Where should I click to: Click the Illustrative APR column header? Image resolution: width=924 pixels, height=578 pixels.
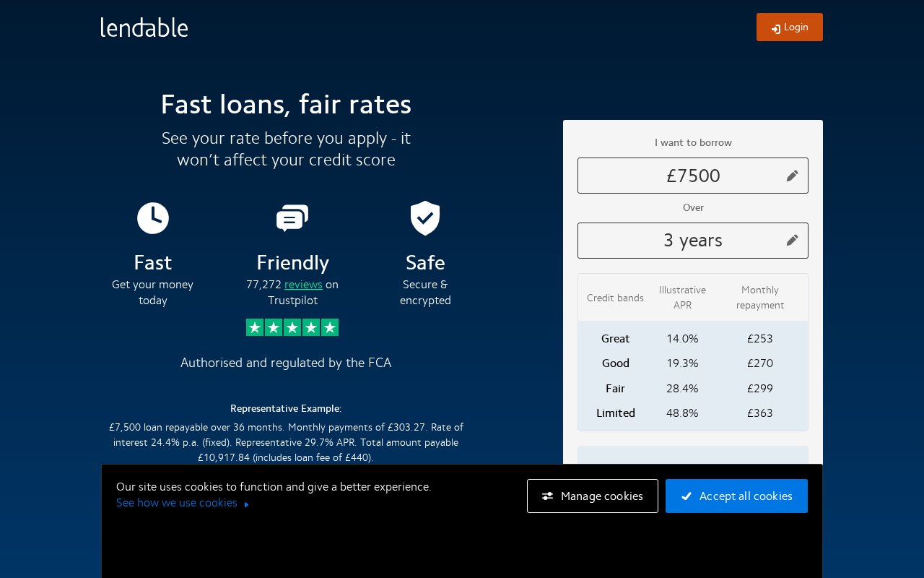[682, 298]
